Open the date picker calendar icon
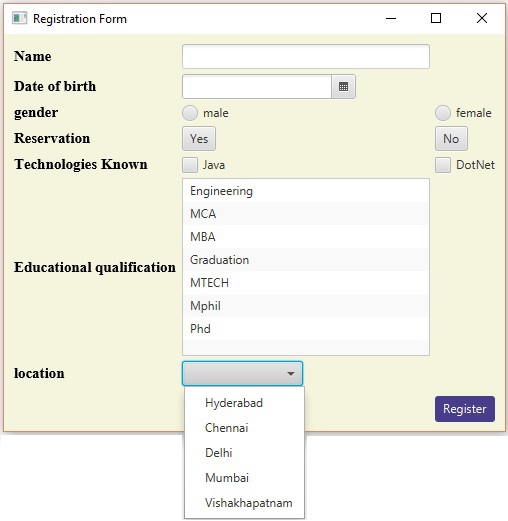 pos(343,87)
